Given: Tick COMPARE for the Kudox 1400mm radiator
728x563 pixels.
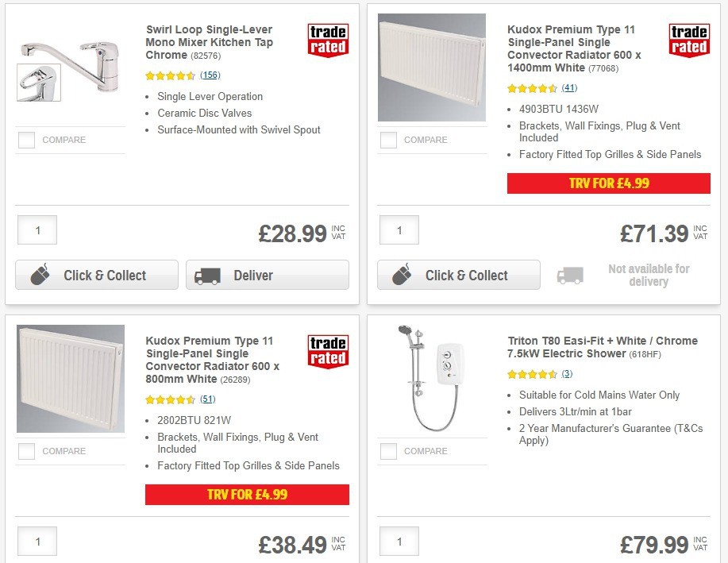Looking at the screenshot, I should tap(387, 140).
